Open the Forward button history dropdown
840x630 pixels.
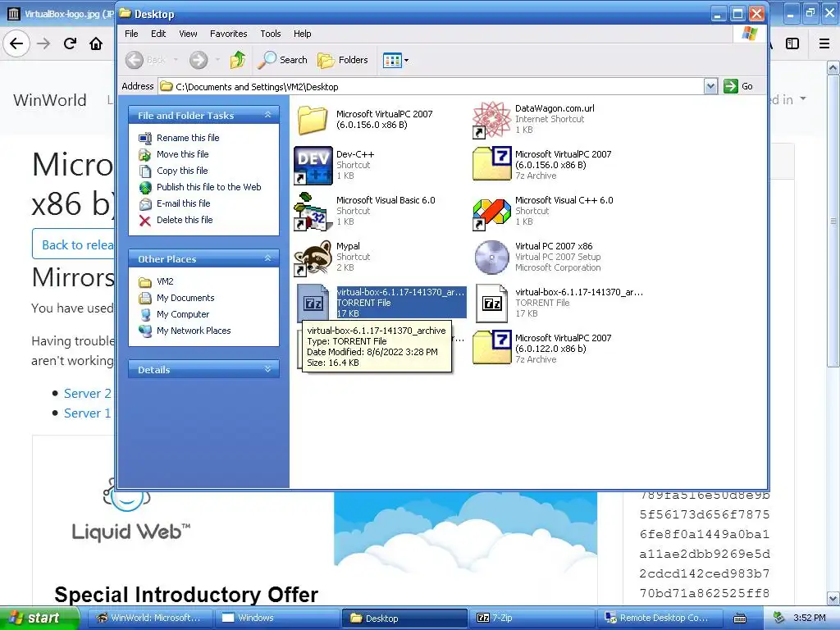[x=217, y=60]
